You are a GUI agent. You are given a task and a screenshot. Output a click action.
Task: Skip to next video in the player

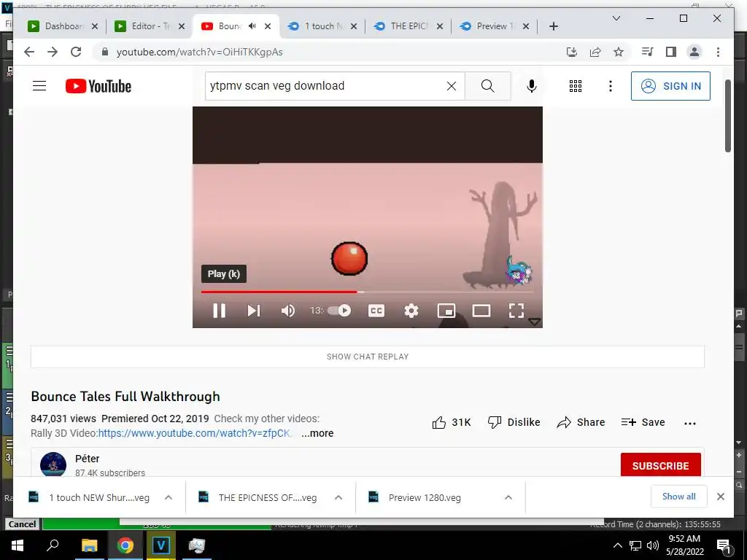pyautogui.click(x=254, y=311)
